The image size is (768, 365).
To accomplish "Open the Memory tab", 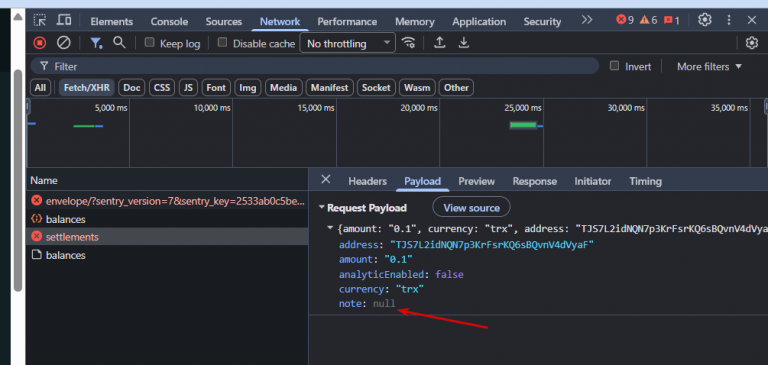I will [415, 22].
